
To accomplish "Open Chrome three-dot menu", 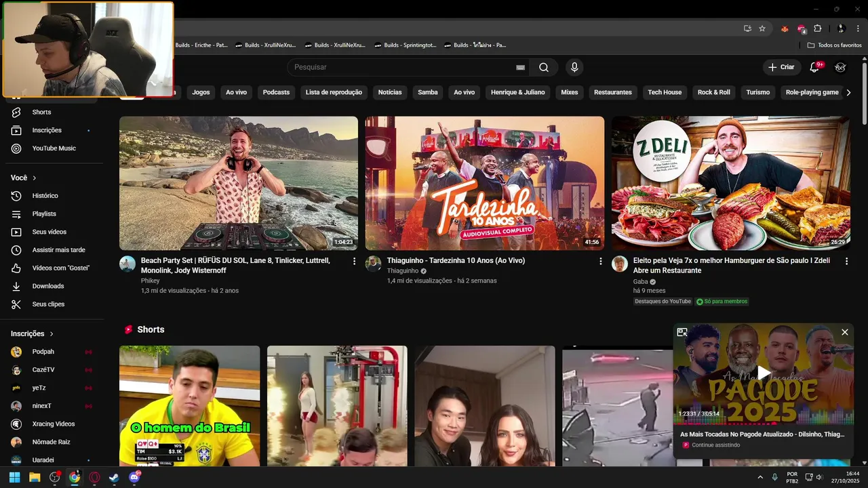I will click(x=858, y=28).
